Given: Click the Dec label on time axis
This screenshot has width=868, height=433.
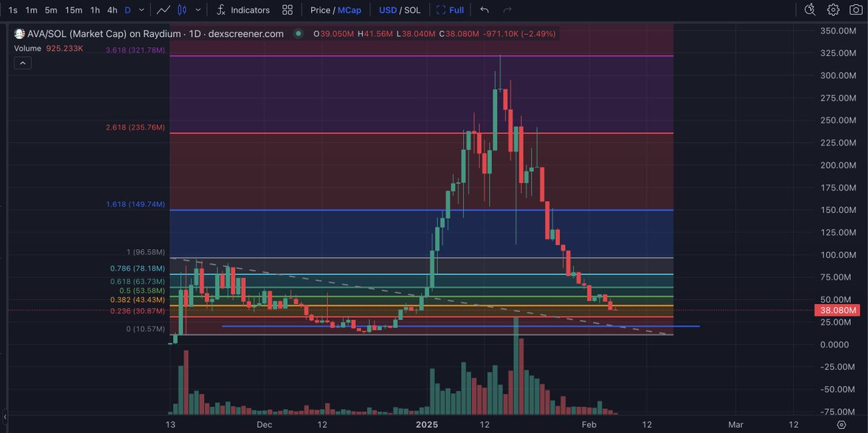Looking at the screenshot, I should point(264,424).
